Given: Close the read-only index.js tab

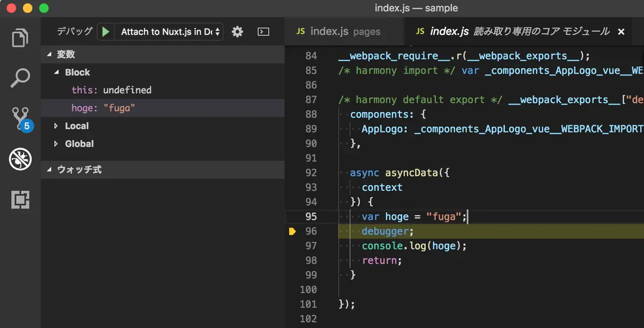Looking at the screenshot, I should tap(621, 32).
